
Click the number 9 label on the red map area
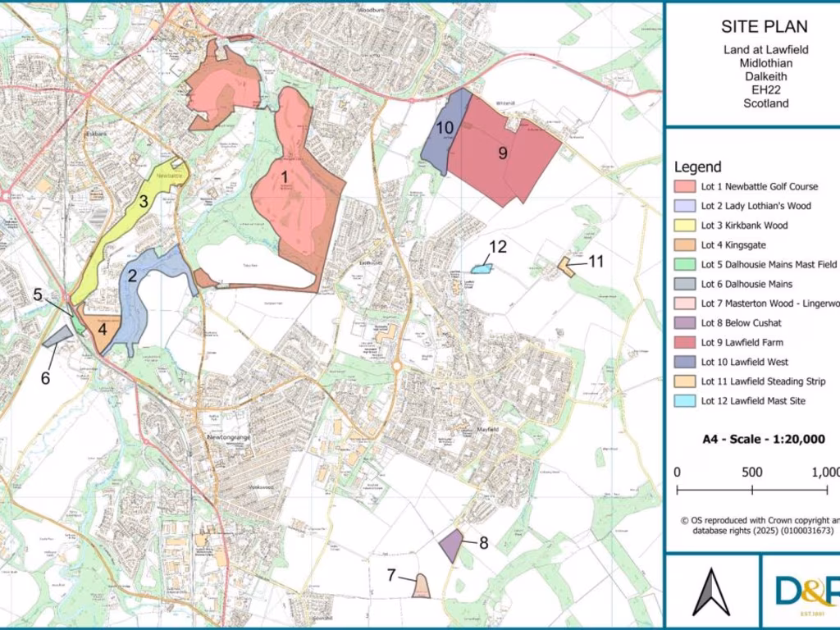click(x=502, y=153)
